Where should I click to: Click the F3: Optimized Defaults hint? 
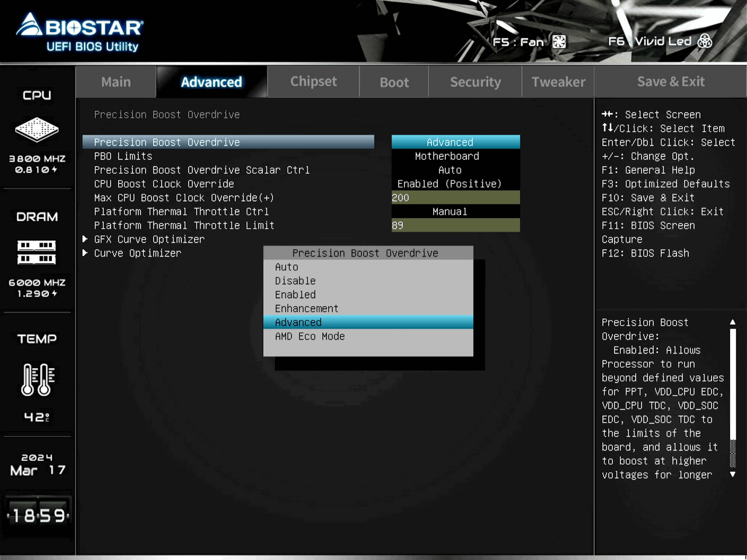(x=666, y=184)
